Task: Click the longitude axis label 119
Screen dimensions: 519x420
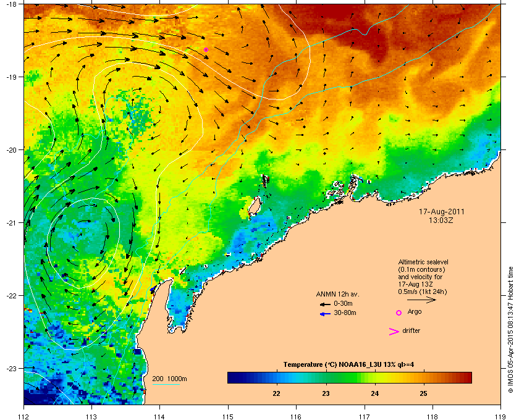Action: 500,416
